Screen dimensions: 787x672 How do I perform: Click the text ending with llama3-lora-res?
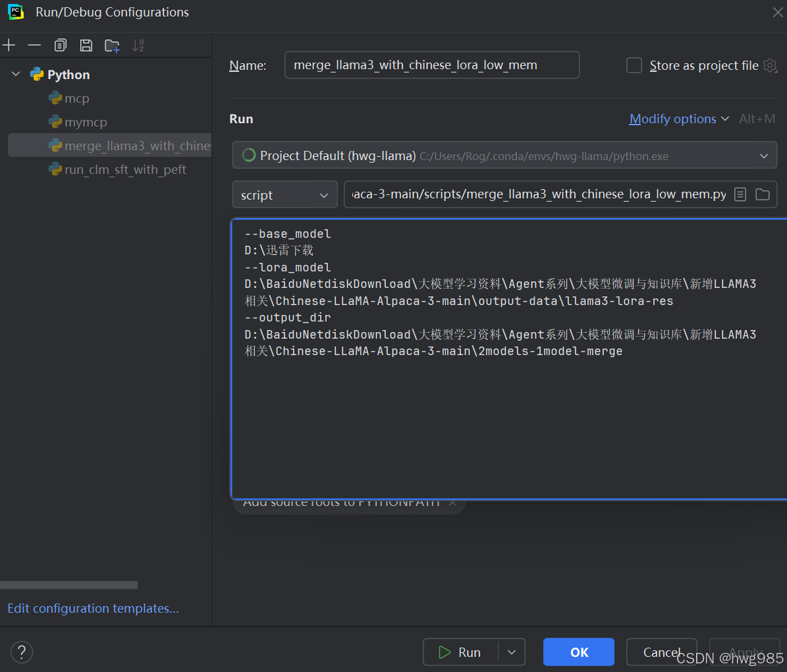[x=459, y=301]
